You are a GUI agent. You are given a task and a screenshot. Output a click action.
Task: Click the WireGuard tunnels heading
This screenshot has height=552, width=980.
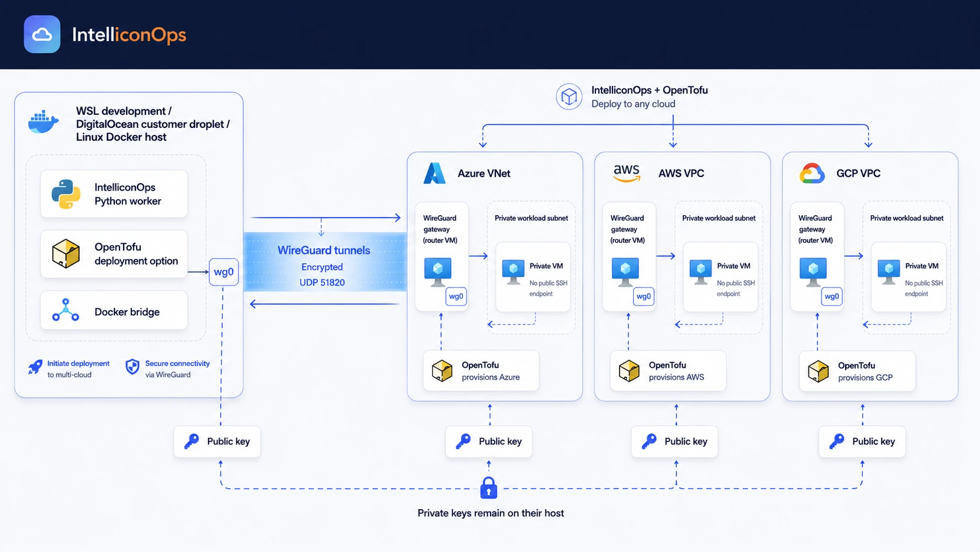tap(324, 250)
